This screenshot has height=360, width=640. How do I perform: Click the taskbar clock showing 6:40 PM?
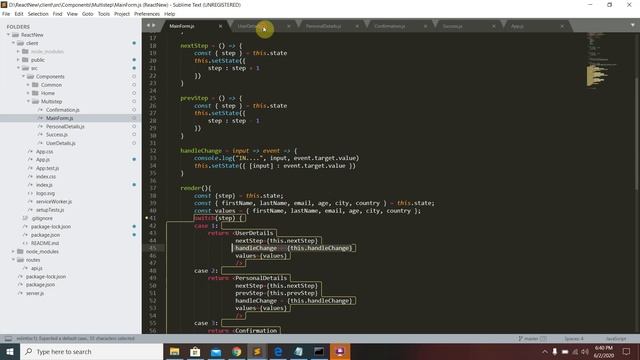click(604, 351)
